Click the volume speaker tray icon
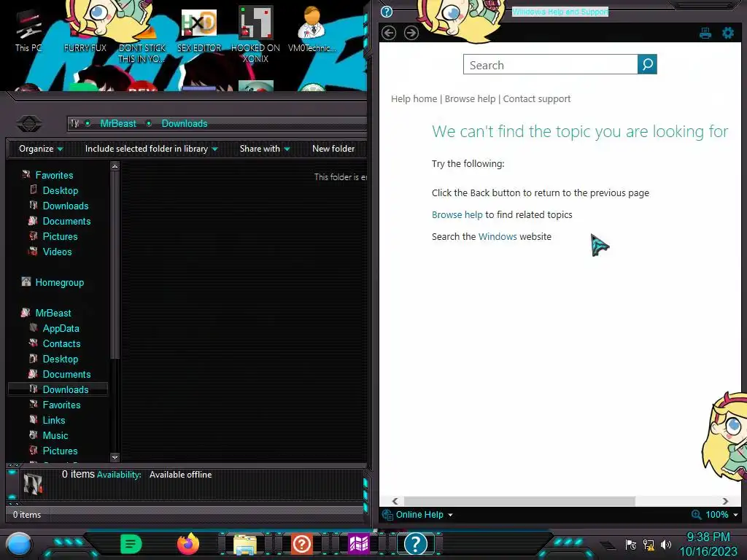 (x=666, y=545)
